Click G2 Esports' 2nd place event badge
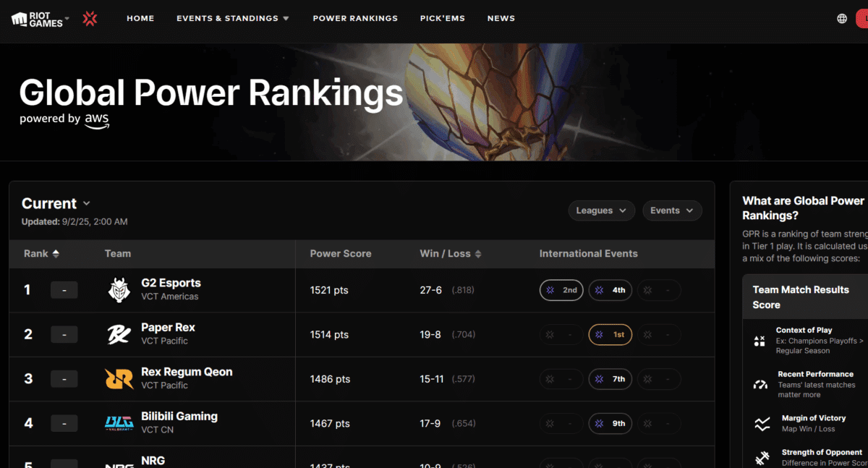Screen dimensions: 868x468 coord(561,289)
